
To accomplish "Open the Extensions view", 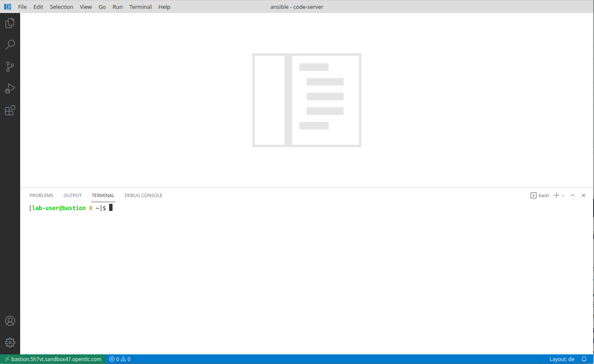I will 10,110.
